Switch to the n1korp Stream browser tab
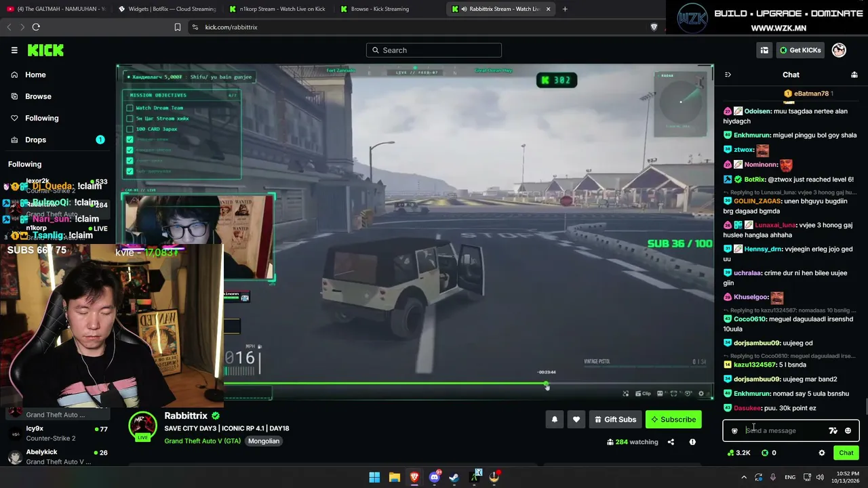 pos(277,9)
